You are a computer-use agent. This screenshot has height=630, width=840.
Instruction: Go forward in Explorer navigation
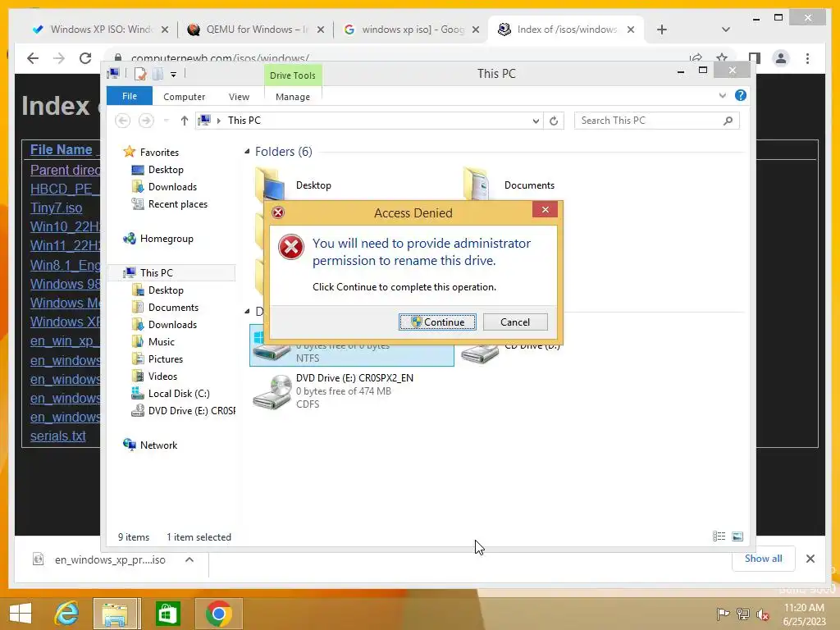coord(146,121)
